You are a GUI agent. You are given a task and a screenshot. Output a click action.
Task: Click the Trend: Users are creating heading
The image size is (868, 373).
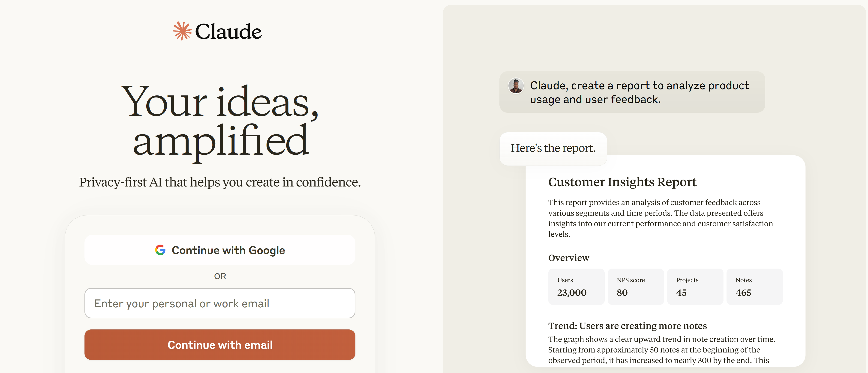click(x=627, y=326)
